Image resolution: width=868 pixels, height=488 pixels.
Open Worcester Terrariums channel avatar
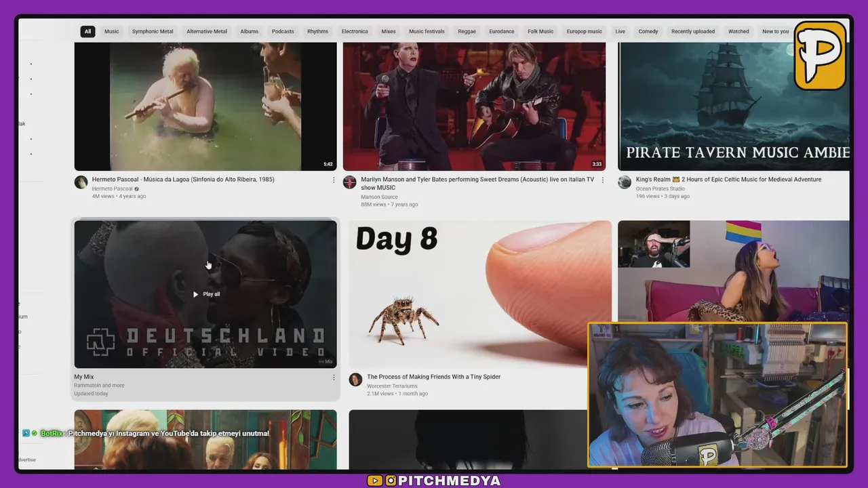[356, 380]
